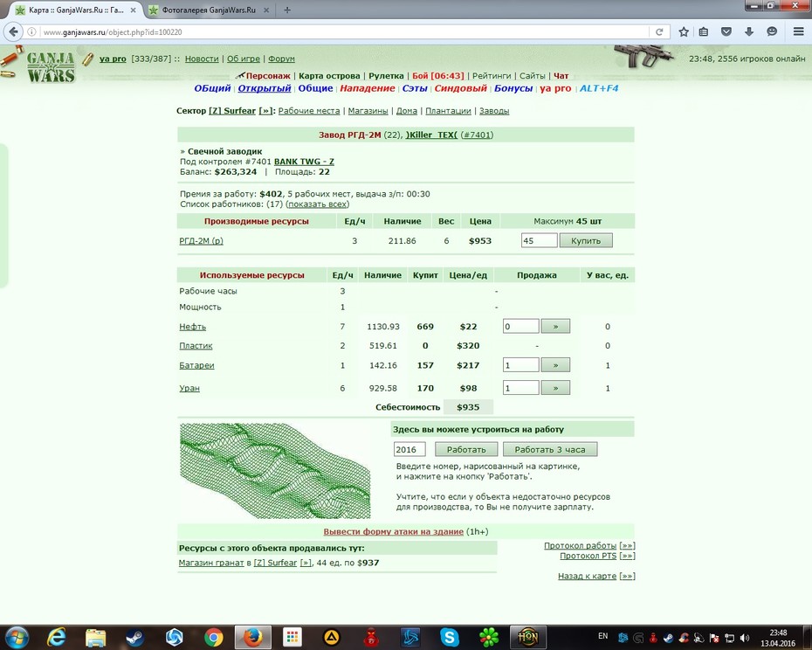Switch to the Фотогалерея GanjaWars.Ru tab
The image size is (812, 650).
click(209, 10)
